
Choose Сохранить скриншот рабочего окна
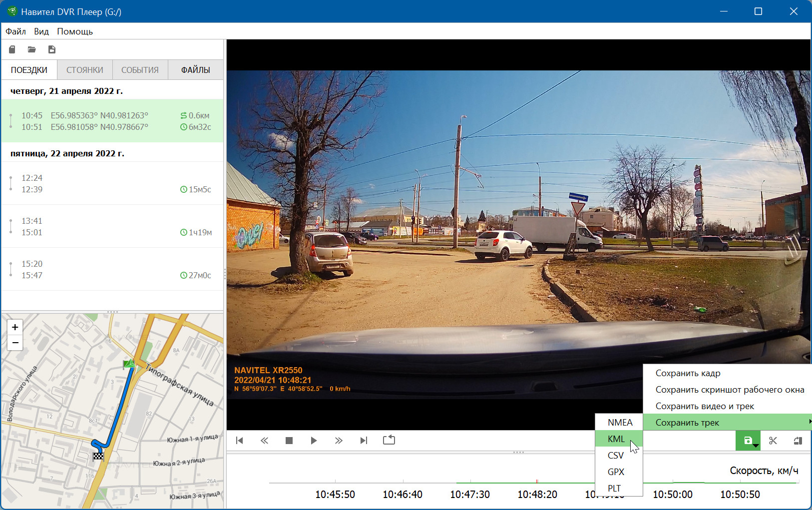coord(727,390)
